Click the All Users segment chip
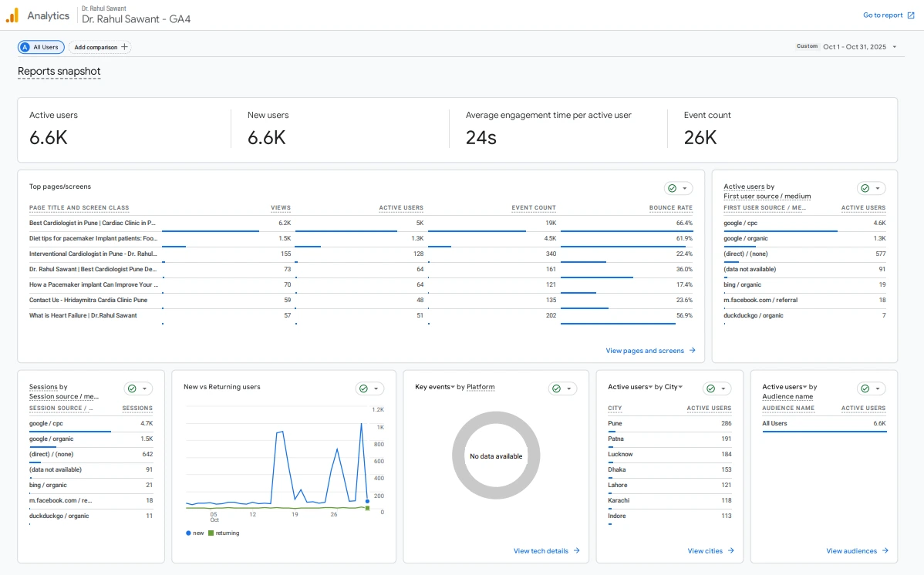This screenshot has height=575, width=924. 42,47
